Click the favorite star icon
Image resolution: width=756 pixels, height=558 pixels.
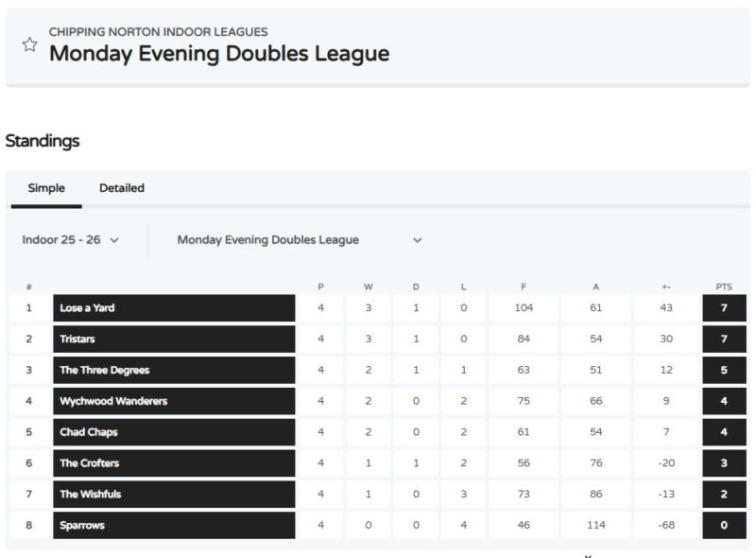(29, 44)
